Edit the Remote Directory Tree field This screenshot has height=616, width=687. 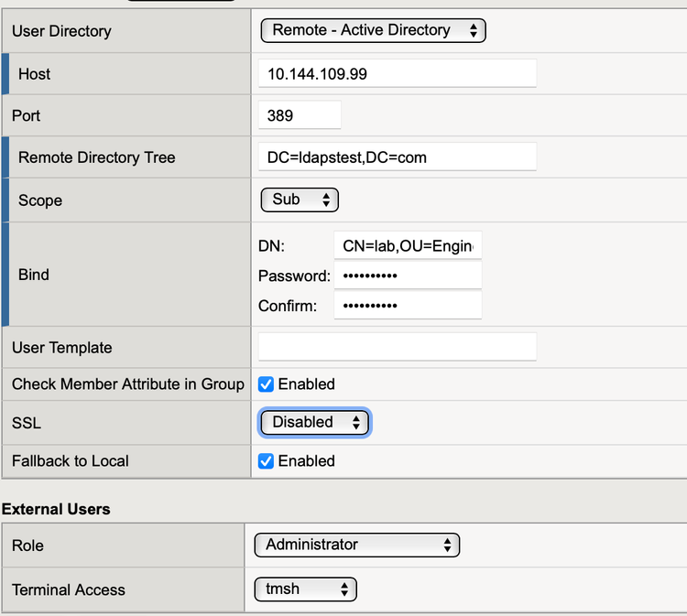(x=398, y=157)
